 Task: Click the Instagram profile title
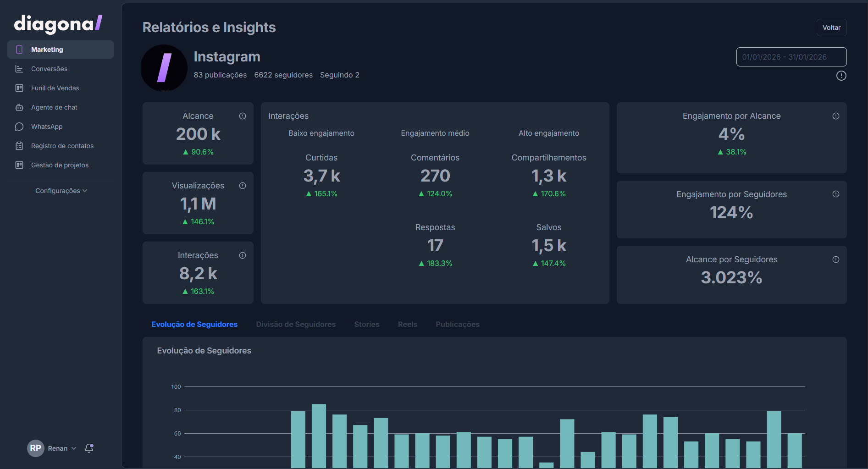[227, 56]
